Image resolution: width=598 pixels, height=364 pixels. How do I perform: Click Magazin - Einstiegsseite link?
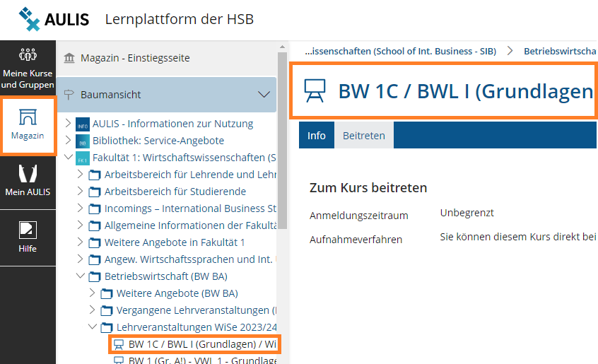point(135,58)
